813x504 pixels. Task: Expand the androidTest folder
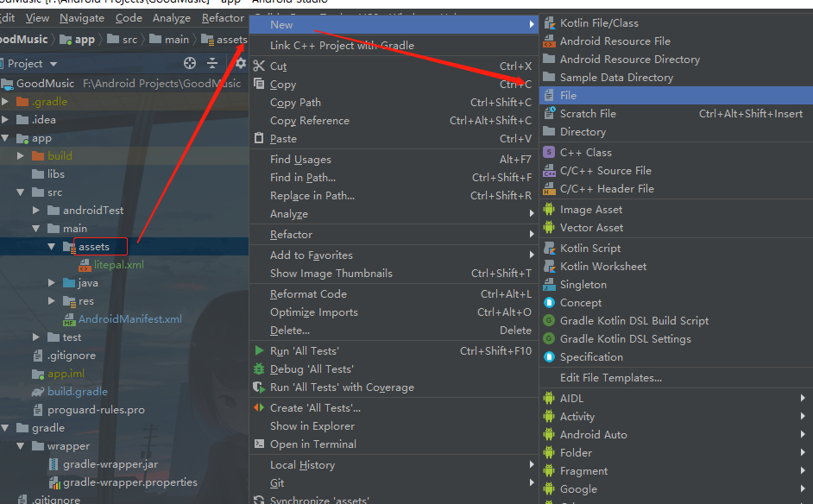35,210
